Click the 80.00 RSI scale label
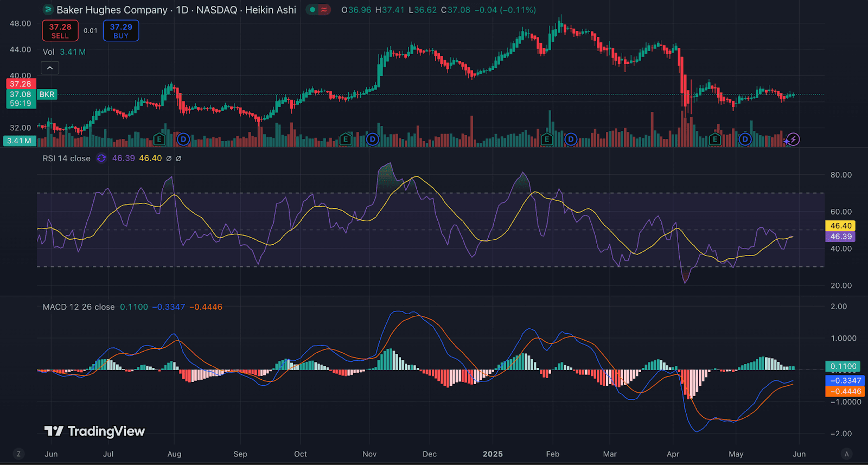The height and width of the screenshot is (465, 868). pyautogui.click(x=841, y=175)
